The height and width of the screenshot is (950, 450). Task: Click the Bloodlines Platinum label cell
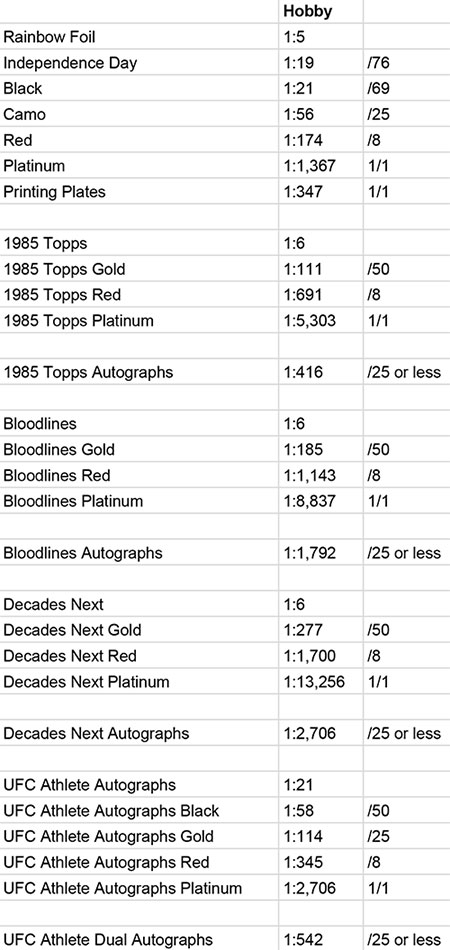pyautogui.click(x=139, y=500)
